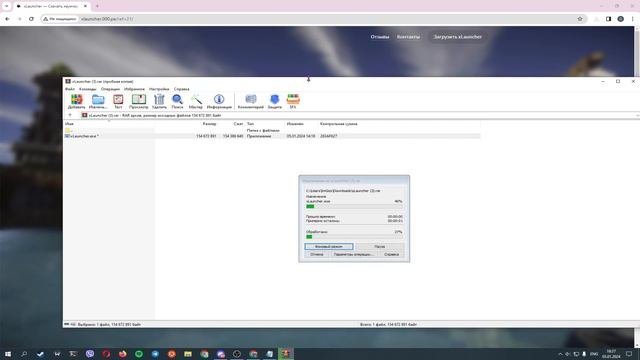Open the Просмотр (View) tool

138,101
